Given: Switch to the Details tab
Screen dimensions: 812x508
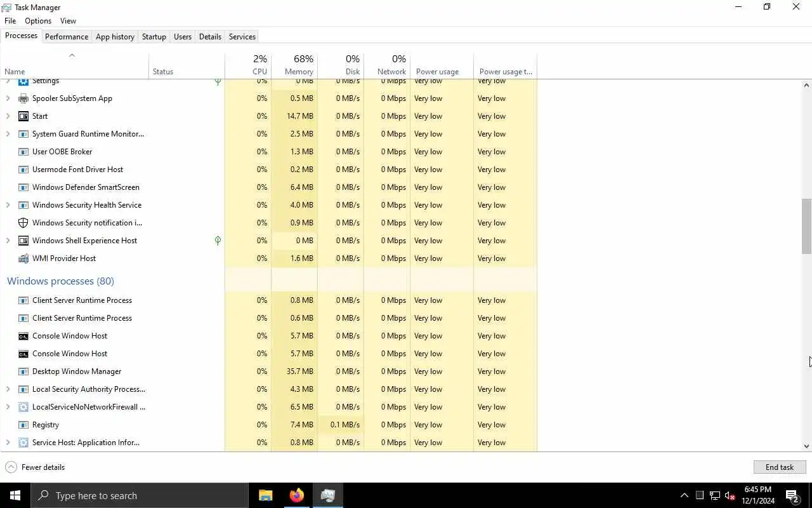Looking at the screenshot, I should [210, 37].
